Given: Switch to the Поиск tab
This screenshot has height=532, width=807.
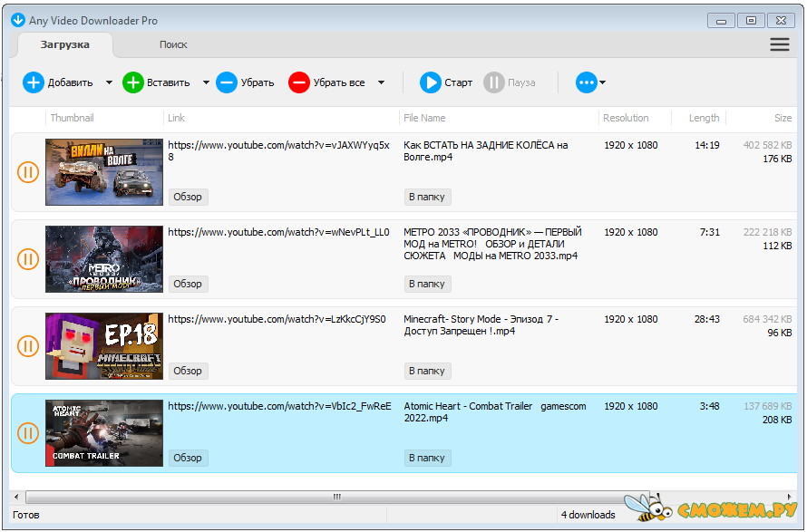Looking at the screenshot, I should pyautogui.click(x=173, y=44).
